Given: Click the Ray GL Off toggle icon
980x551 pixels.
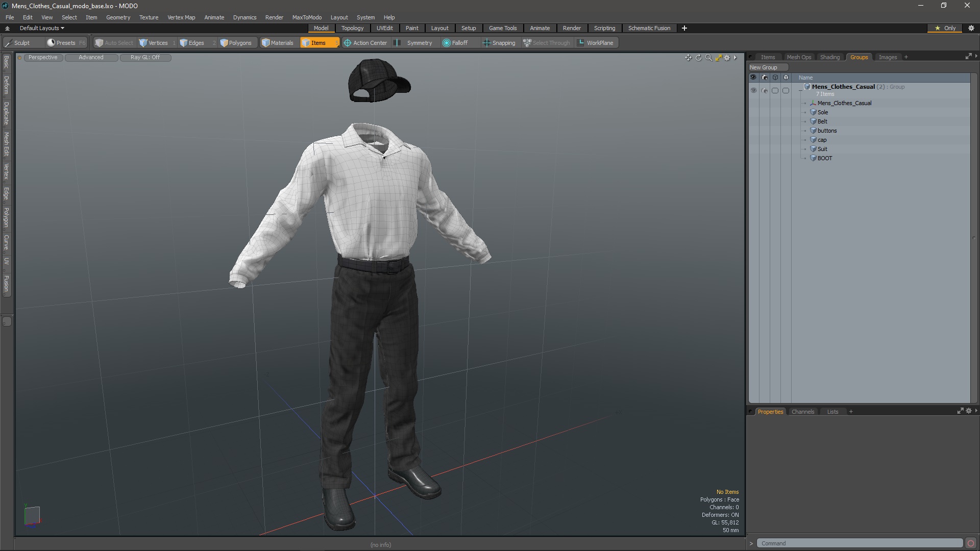Looking at the screenshot, I should pos(145,57).
